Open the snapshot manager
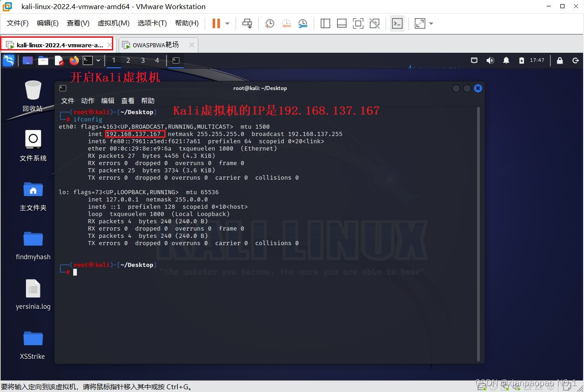Screen dimensions: 584x392 click(x=302, y=23)
